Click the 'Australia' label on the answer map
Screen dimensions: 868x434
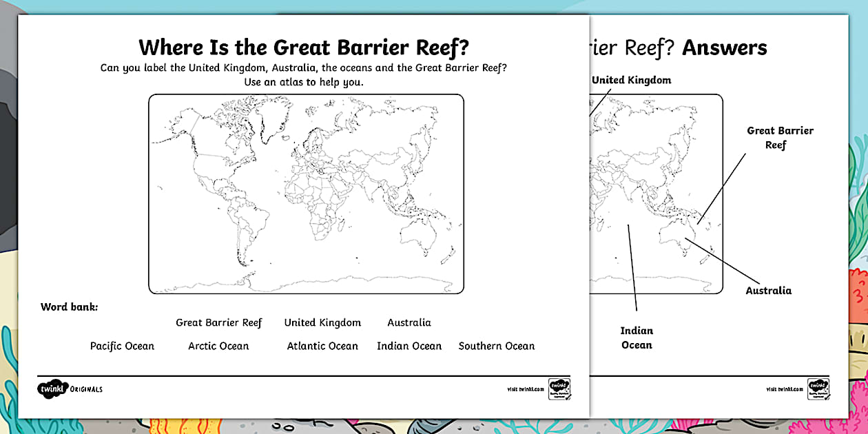click(x=768, y=291)
